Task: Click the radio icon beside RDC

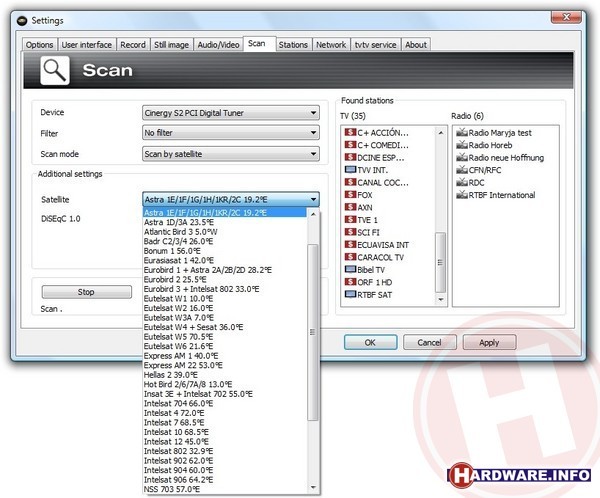Action: coord(462,182)
